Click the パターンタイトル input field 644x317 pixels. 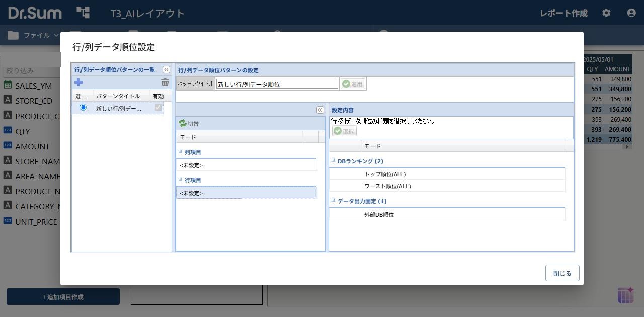pos(277,84)
